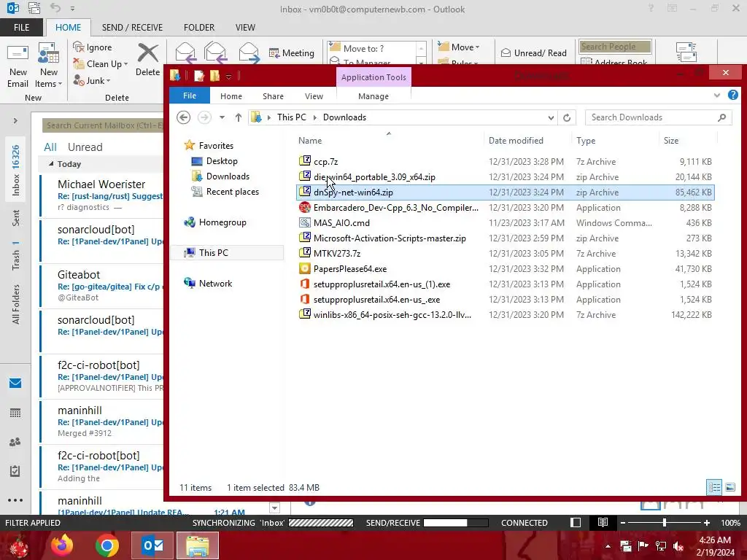Screen dimensions: 747x560
Task: Click Outlook icon in the taskbar
Action: 152,545
